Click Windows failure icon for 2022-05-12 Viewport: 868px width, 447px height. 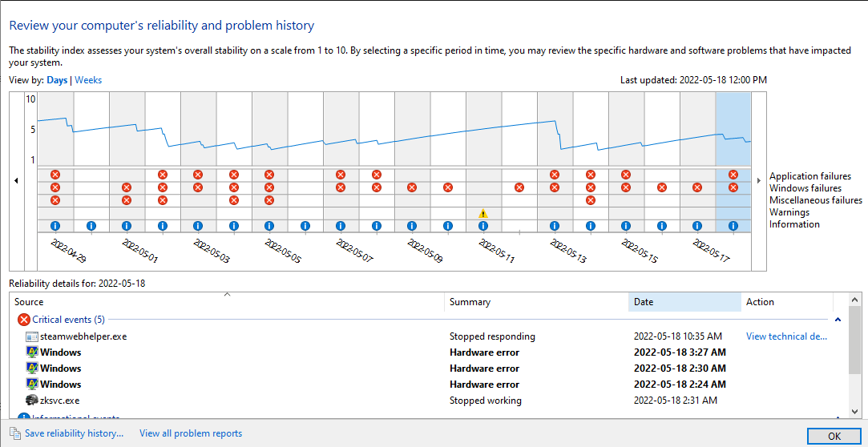click(x=519, y=187)
